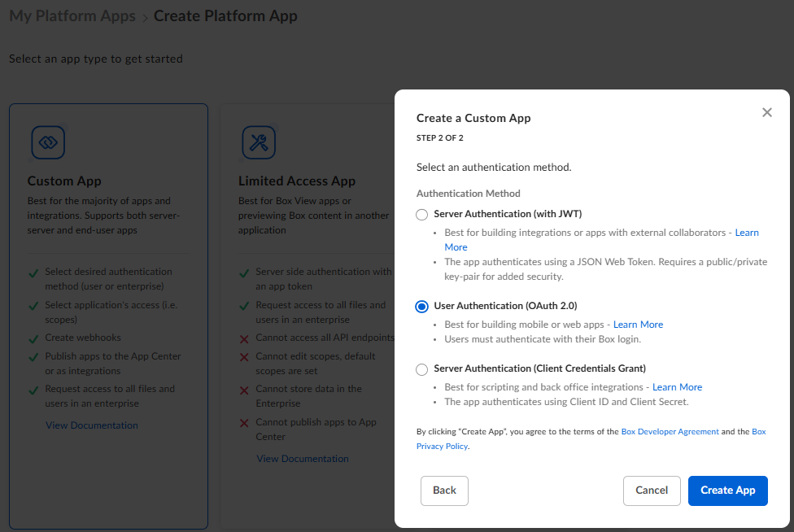Close the Create a Custom App dialog
The image size is (794, 532).
(x=766, y=113)
